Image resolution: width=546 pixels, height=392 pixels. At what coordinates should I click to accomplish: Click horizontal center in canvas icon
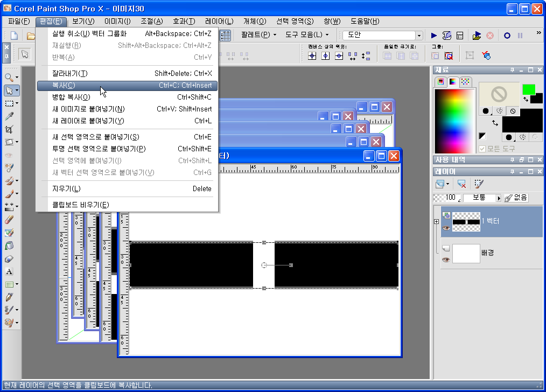click(x=326, y=55)
